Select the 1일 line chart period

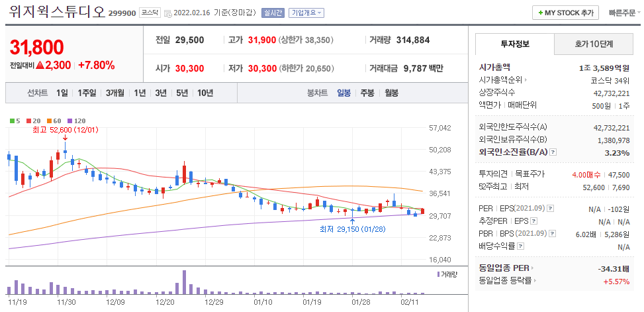[x=62, y=93]
